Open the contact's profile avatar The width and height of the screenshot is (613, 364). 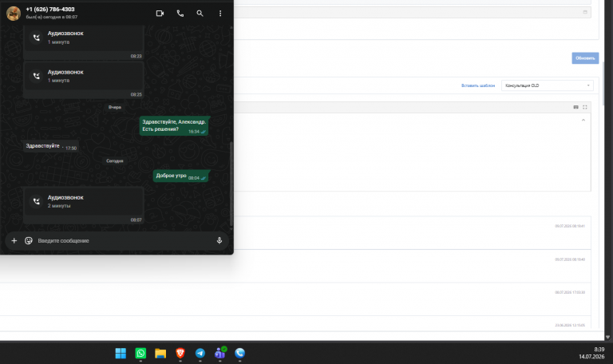[14, 14]
